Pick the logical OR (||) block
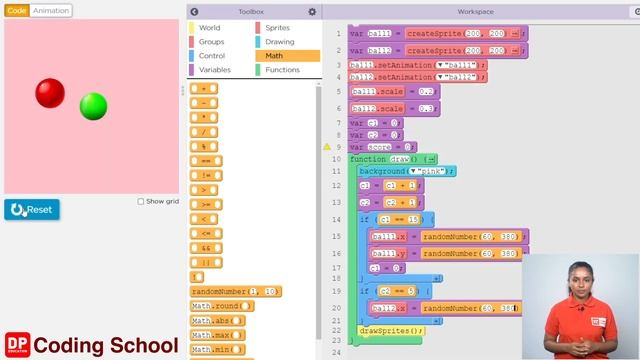This screenshot has height=360, width=640. 206,262
